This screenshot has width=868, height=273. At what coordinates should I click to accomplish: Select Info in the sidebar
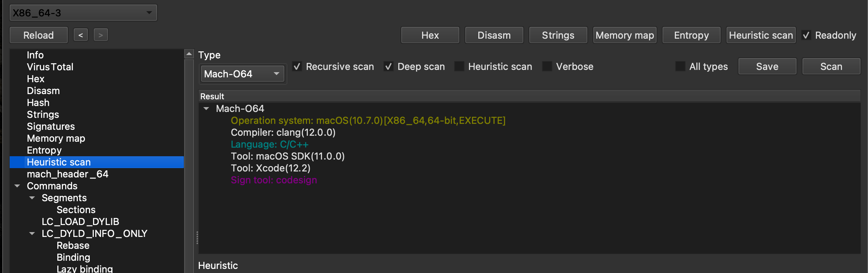pyautogui.click(x=35, y=55)
